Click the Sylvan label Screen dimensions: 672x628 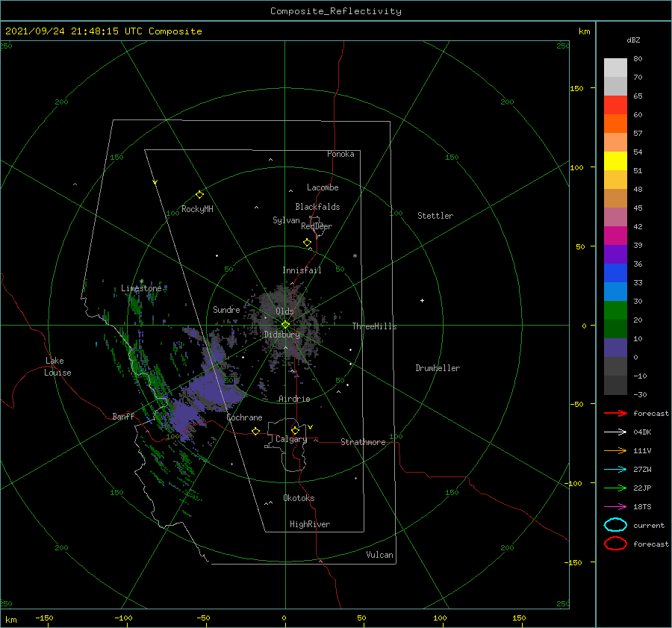[286, 220]
